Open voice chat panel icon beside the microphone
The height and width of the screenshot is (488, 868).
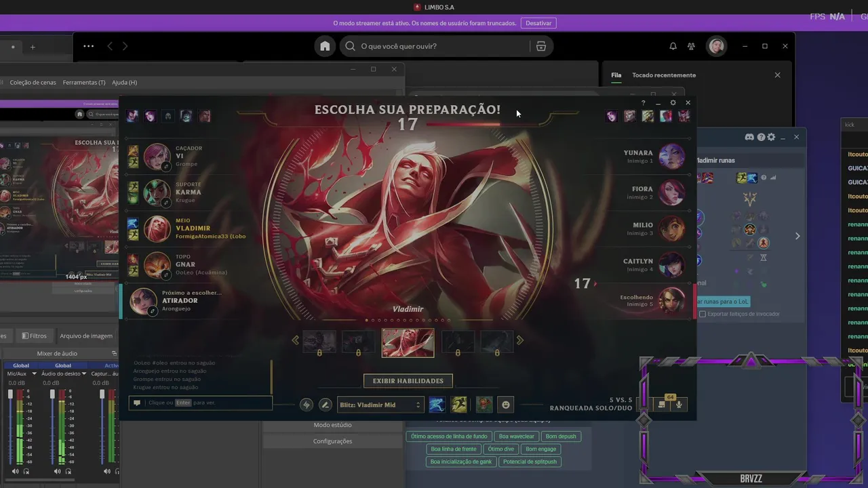click(662, 405)
